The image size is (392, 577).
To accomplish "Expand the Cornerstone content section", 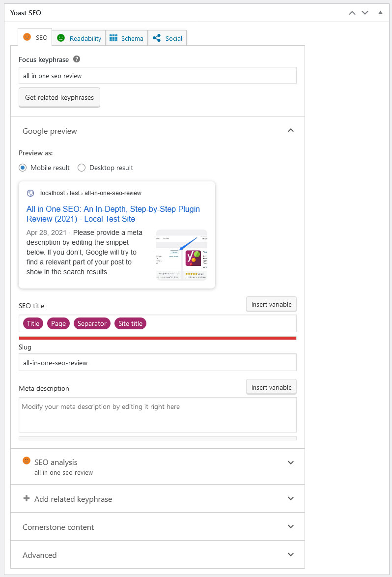I will click(x=158, y=526).
